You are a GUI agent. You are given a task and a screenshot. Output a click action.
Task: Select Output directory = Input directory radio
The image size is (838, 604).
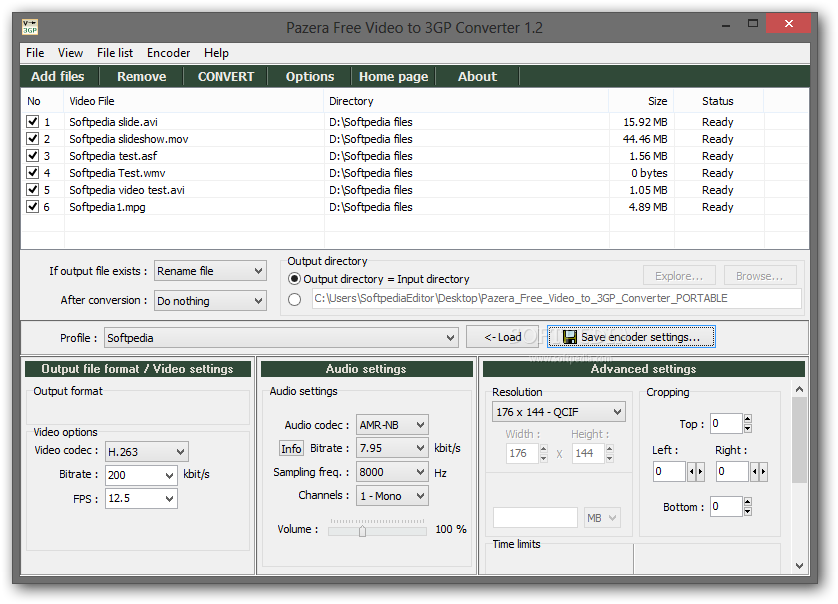(294, 278)
